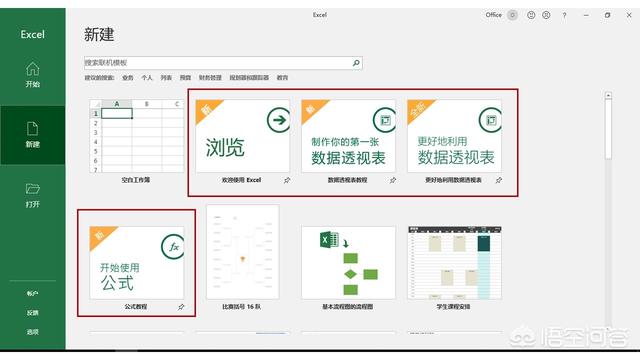
Task: Open the 基本流程图 flowchart template
Action: coord(348,263)
